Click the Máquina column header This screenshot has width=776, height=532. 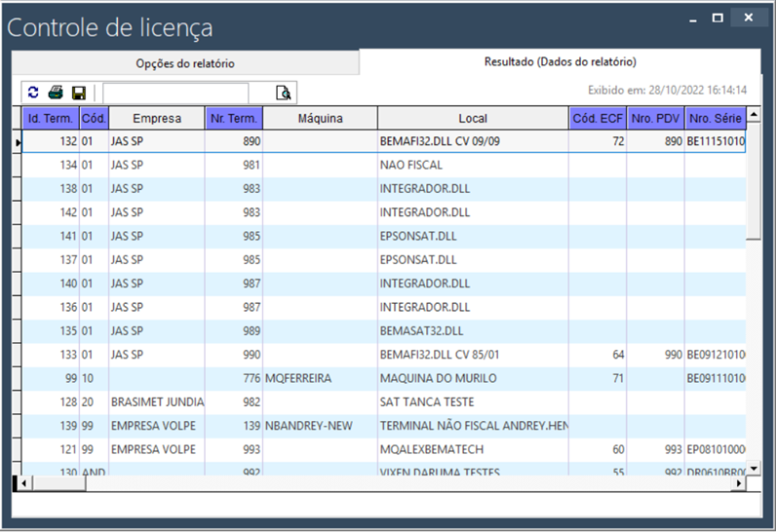coord(319,119)
